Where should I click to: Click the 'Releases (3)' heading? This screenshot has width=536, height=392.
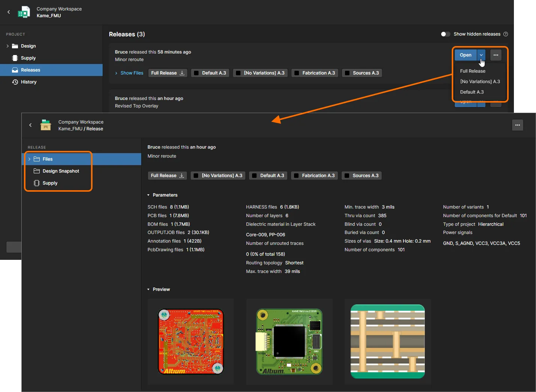point(127,34)
